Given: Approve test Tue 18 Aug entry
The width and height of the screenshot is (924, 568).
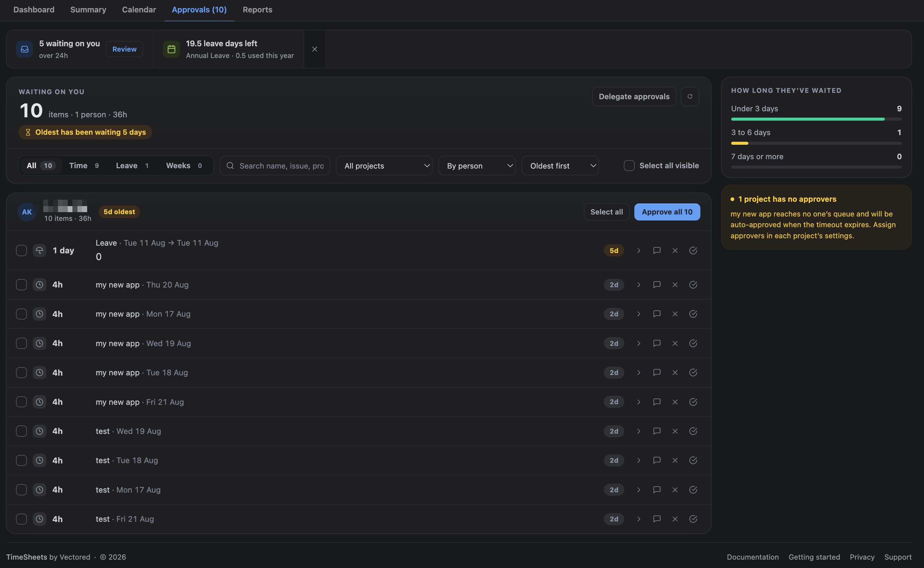Looking at the screenshot, I should [x=693, y=460].
